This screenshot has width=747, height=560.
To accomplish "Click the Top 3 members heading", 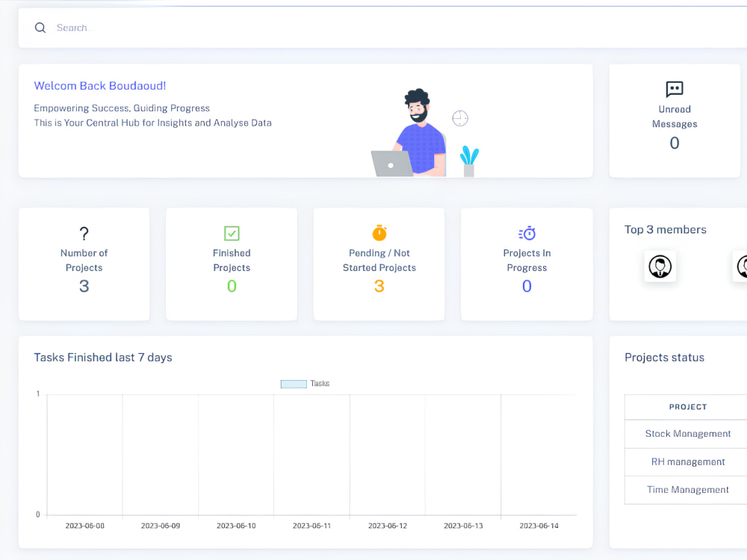I will (x=666, y=229).
